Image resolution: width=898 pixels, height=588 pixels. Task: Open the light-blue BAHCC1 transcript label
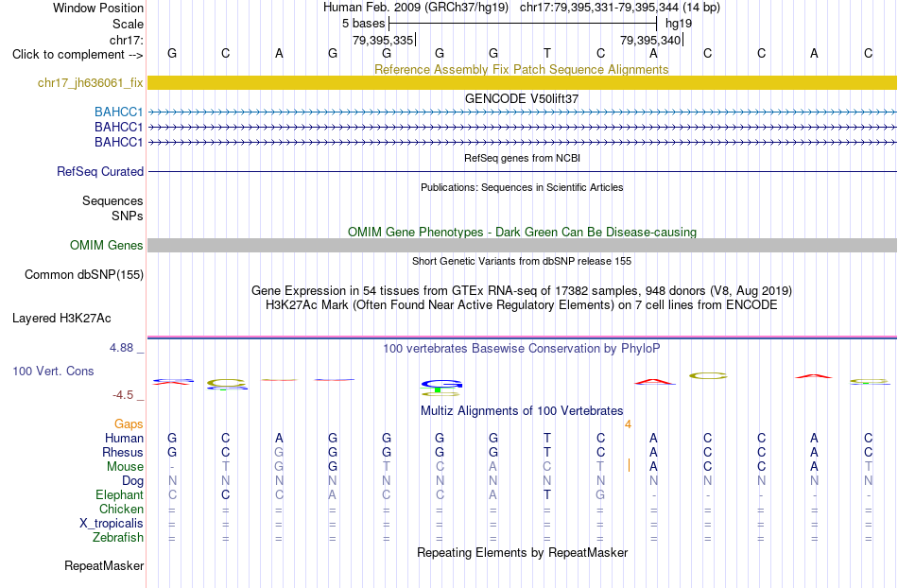pyautogui.click(x=118, y=112)
